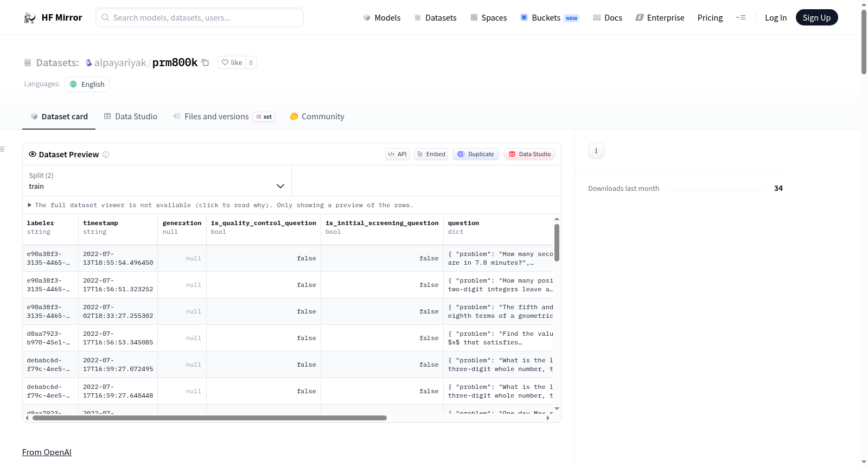Open the three-dot options menu in sidebar
This screenshot has height=467, width=868.
pyautogui.click(x=596, y=151)
